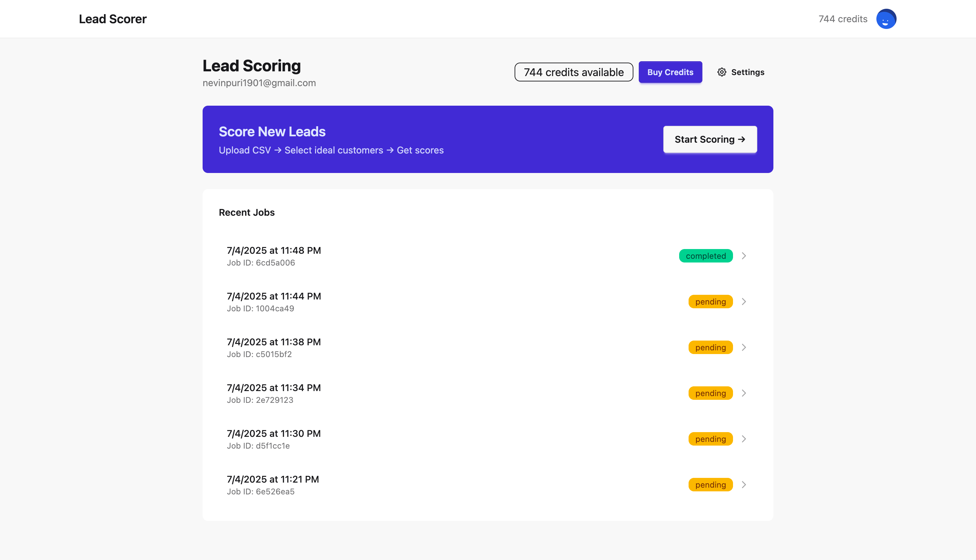This screenshot has width=976, height=560.
Task: Select text Job ID: 6e526ea5
Action: 261,492
